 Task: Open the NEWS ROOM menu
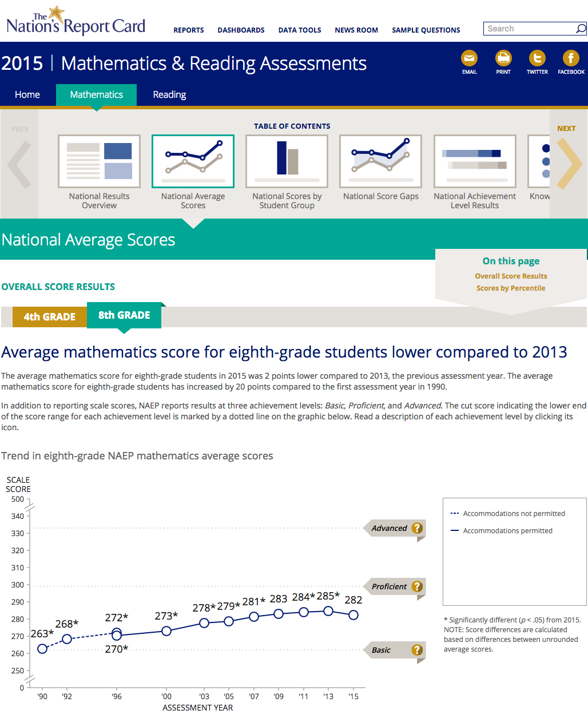click(x=356, y=30)
